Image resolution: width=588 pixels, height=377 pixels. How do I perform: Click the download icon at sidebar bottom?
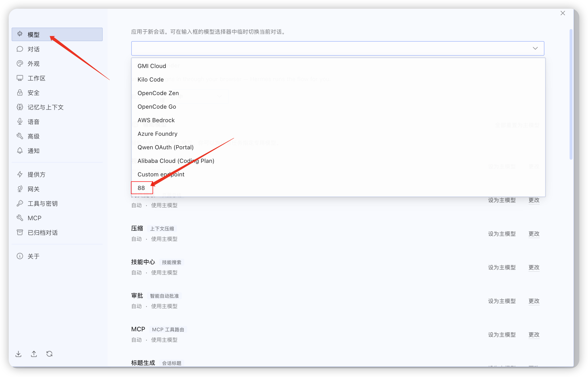click(18, 354)
